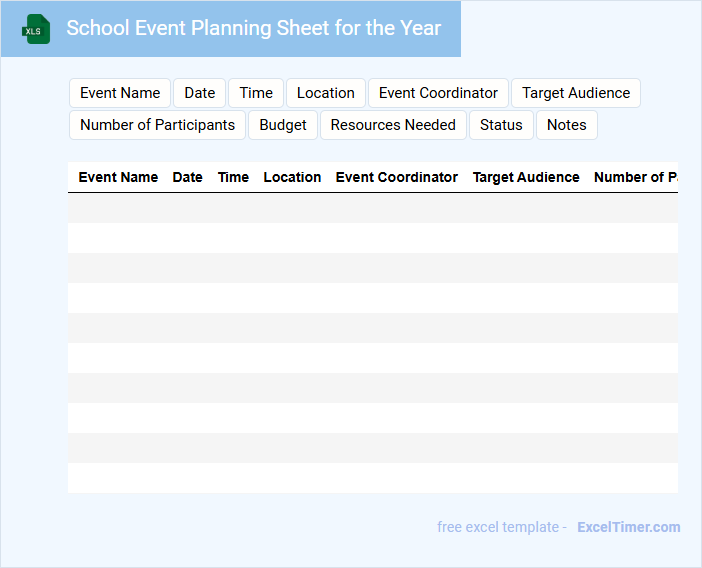Select the Location tag chip
The image size is (702, 568).
tap(325, 93)
